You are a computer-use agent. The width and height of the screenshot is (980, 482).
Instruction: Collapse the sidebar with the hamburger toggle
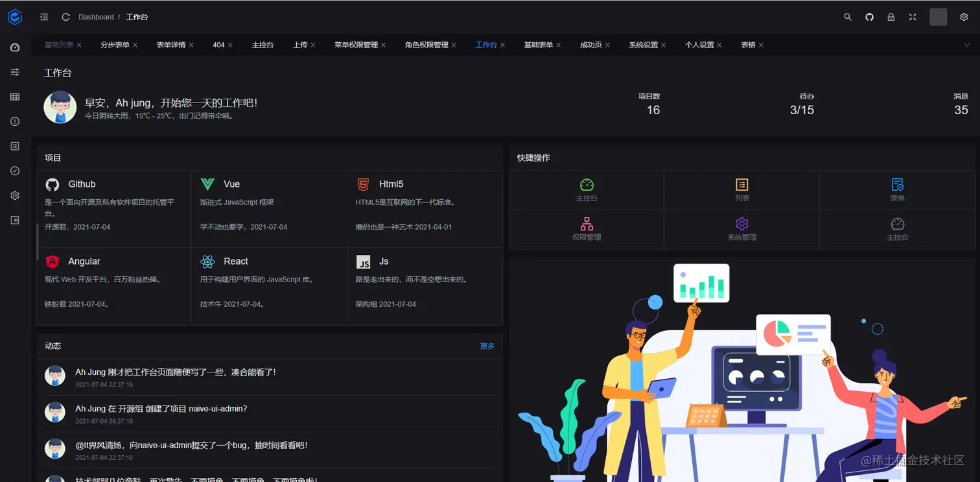(43, 17)
